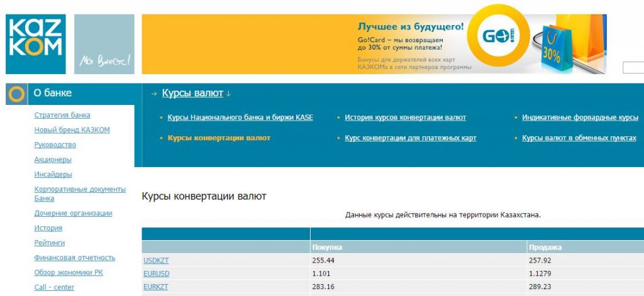Open Курсы Национального банка и биржи KASE
644x296 pixels.
[x=240, y=118]
